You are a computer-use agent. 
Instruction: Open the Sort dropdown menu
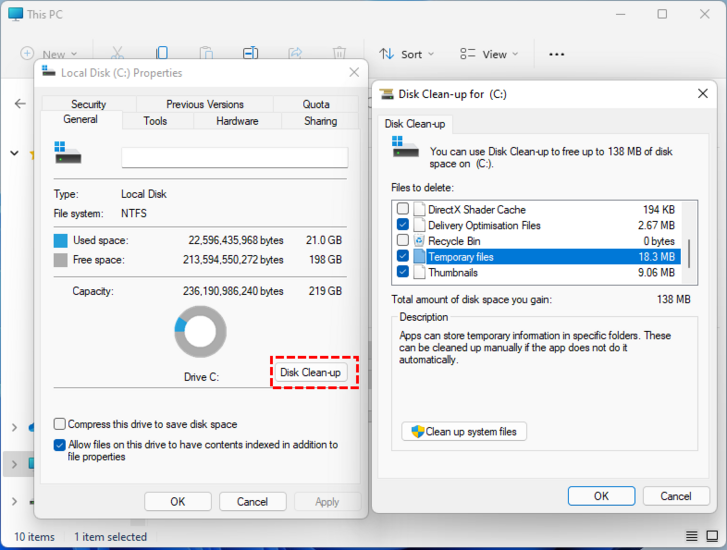tap(406, 54)
